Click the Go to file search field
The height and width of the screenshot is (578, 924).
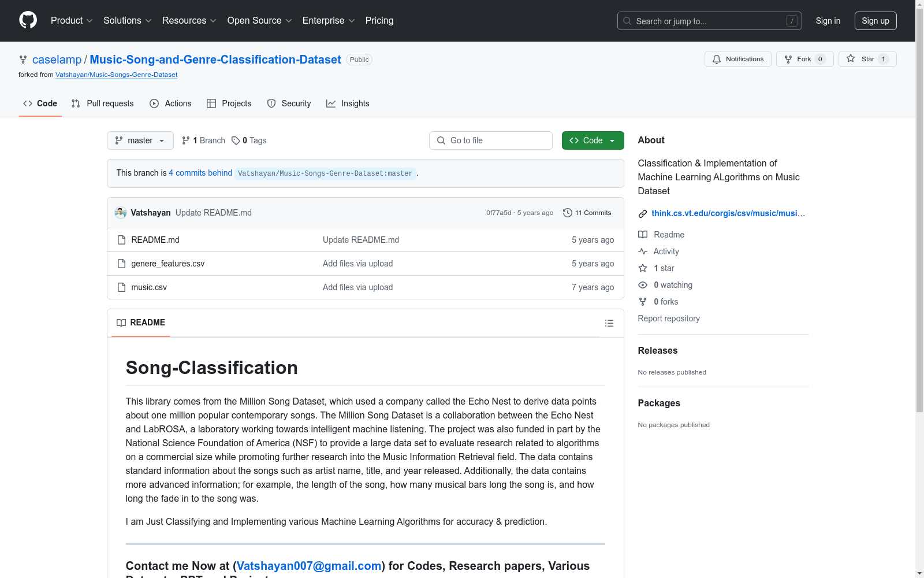pos(491,140)
